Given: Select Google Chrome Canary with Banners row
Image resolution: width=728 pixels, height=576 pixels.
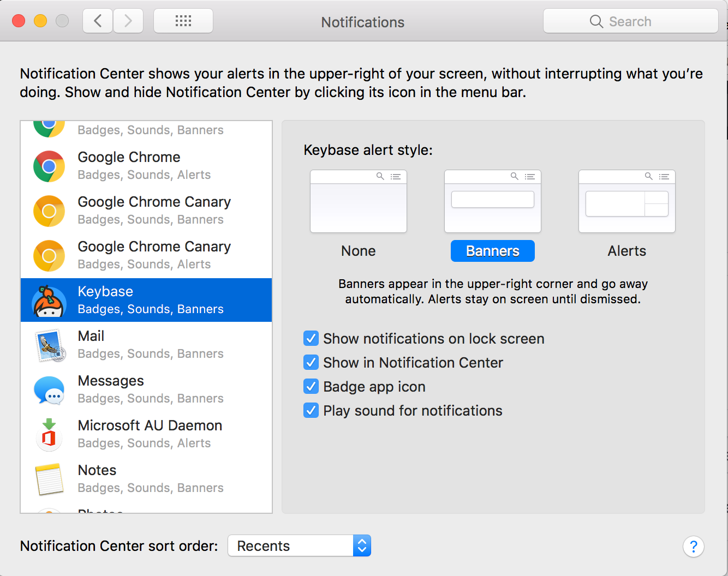Looking at the screenshot, I should pyautogui.click(x=146, y=211).
